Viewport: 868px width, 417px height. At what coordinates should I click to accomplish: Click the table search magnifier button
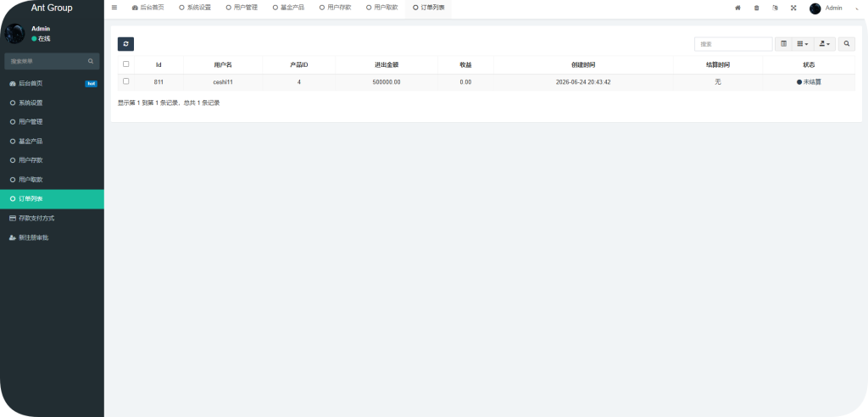point(847,44)
